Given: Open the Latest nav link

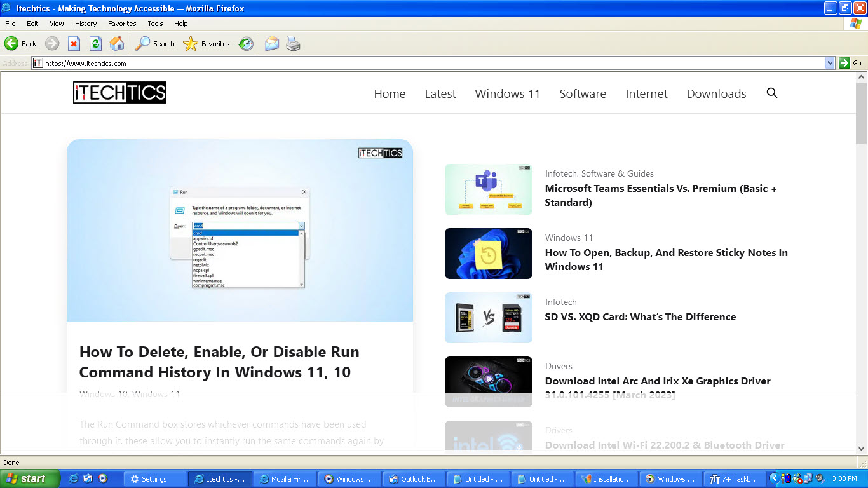Looking at the screenshot, I should (x=440, y=93).
